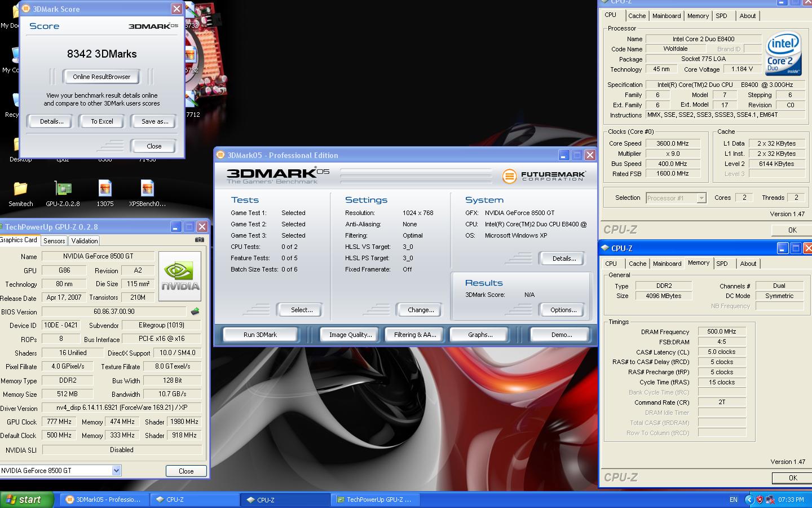Open the GPU selection dropdown in GPU-Z
Viewport: 812px width, 508px height.
(116, 470)
